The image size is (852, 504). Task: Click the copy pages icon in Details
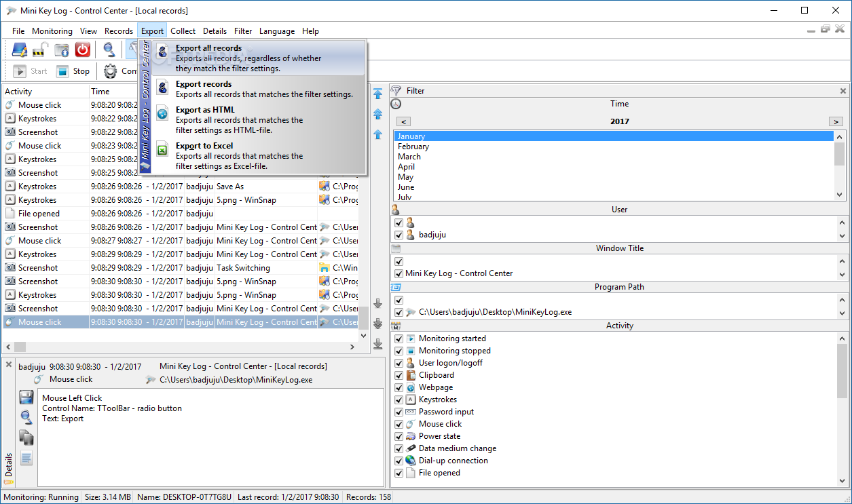tap(26, 438)
